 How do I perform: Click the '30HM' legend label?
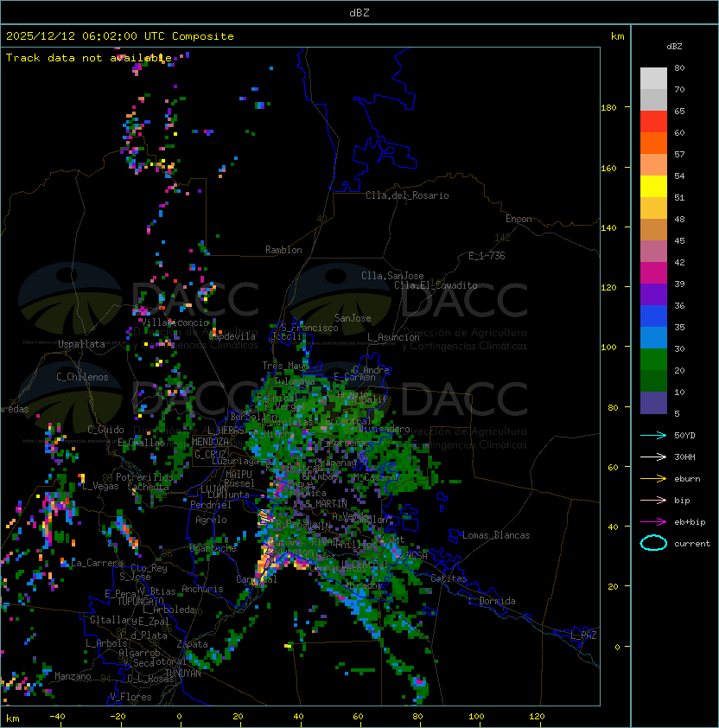click(684, 457)
